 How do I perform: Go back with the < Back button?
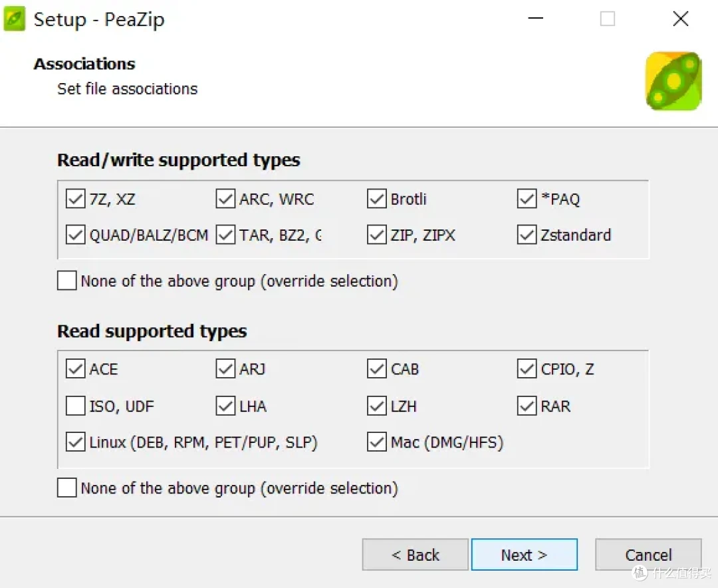416,555
